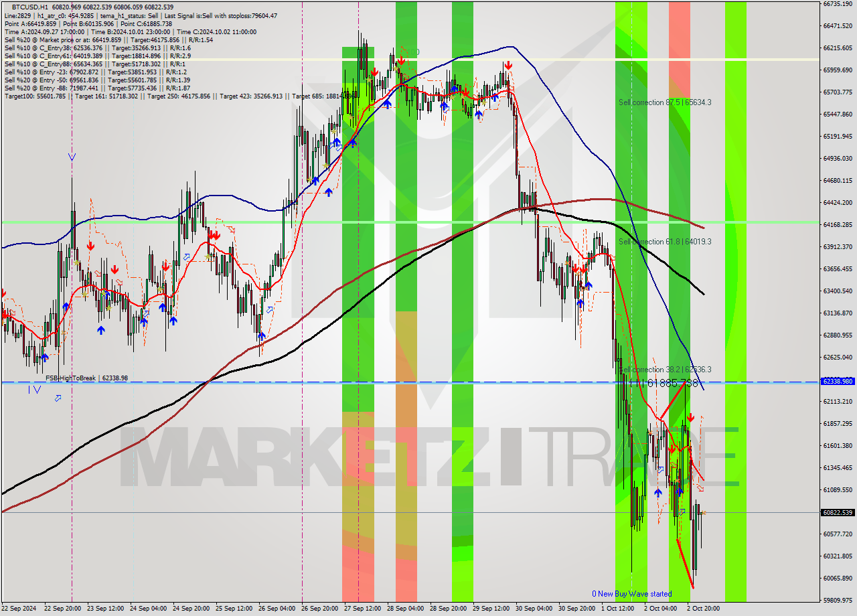Click time axis label '22 Sep 2024'
Screen dimensions: 857x616
(x=19, y=609)
